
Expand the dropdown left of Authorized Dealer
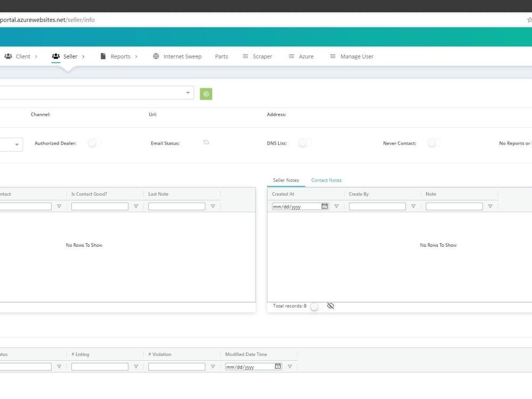click(x=16, y=144)
